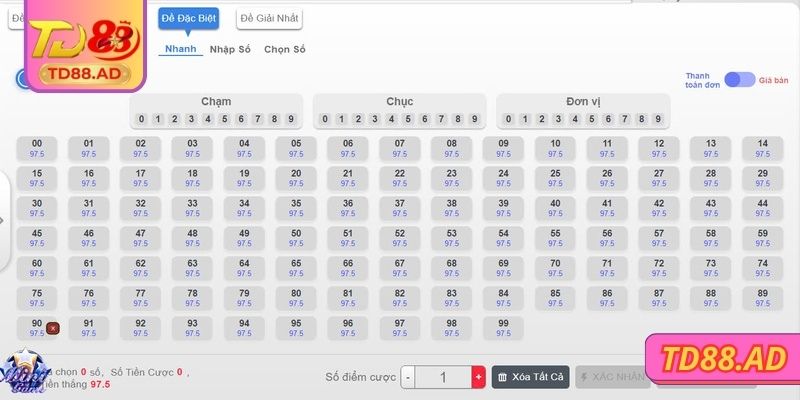
Task: Click the trash icon on Xóa Tất Cả
Action: click(x=502, y=377)
